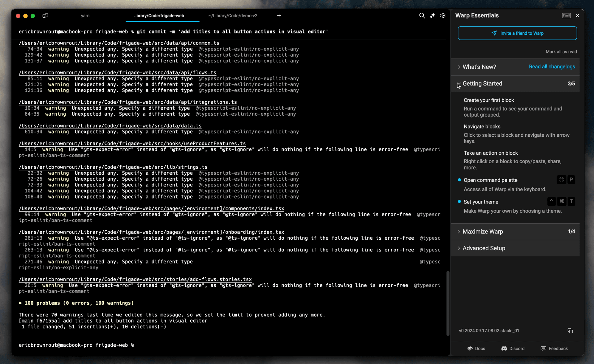594x364 pixels.
Task: Open the components/index.tsx file path link
Action: [151, 208]
